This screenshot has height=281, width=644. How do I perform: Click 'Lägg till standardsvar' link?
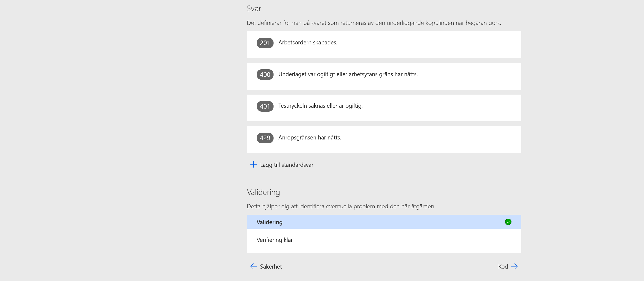[286, 165]
